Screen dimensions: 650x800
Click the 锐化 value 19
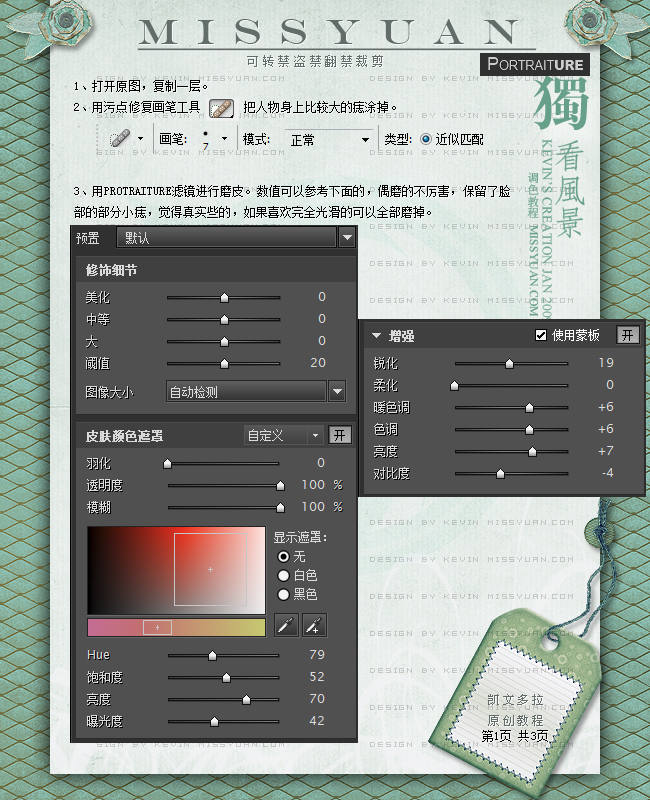[x=606, y=363]
